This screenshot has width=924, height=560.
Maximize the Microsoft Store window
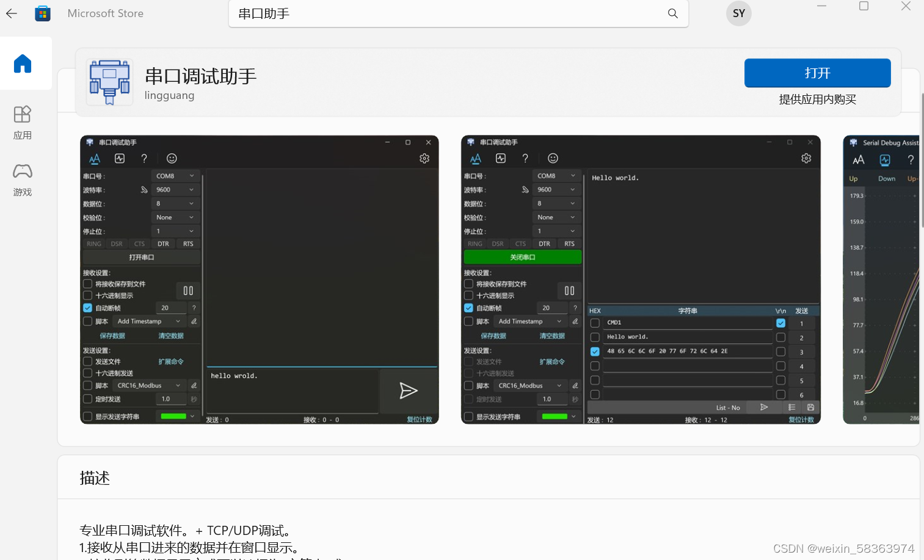864,6
